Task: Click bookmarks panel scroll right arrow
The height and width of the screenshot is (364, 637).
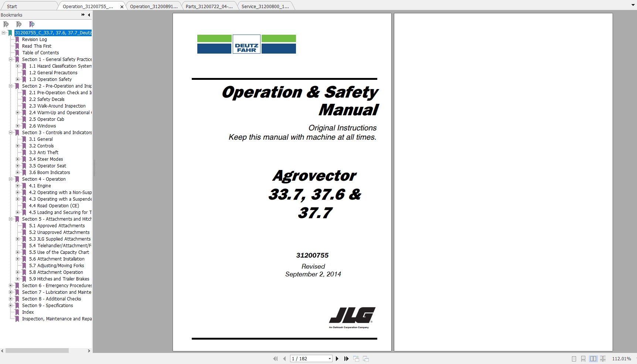Action: coord(89,351)
